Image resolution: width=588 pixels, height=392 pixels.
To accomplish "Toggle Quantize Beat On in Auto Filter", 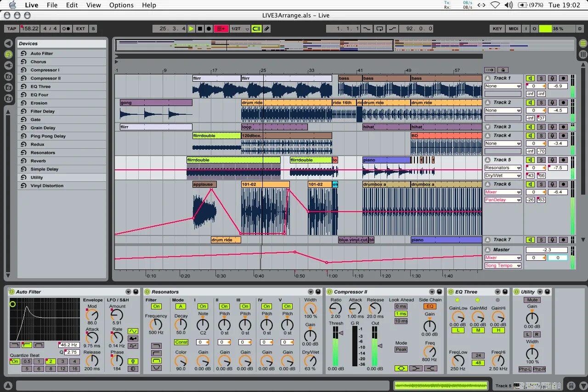I will (15, 361).
